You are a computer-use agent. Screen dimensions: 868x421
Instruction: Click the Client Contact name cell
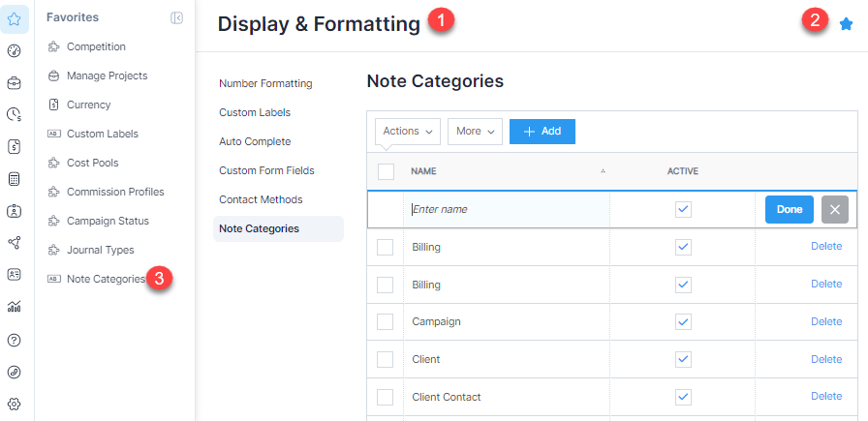(507, 397)
